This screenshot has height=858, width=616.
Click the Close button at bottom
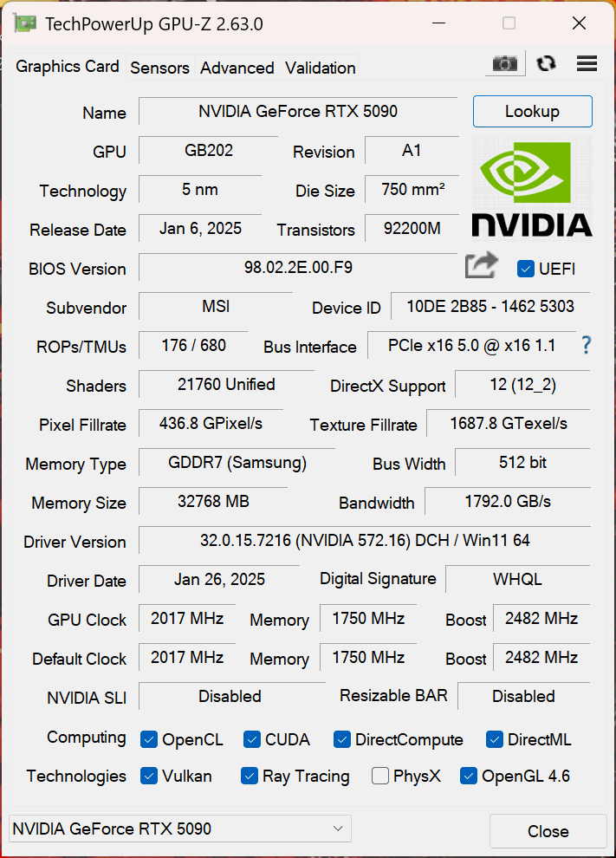[548, 831]
